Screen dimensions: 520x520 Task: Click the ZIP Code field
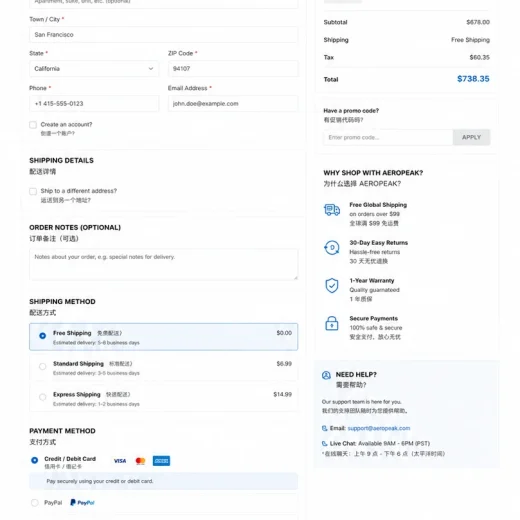pyautogui.click(x=233, y=69)
